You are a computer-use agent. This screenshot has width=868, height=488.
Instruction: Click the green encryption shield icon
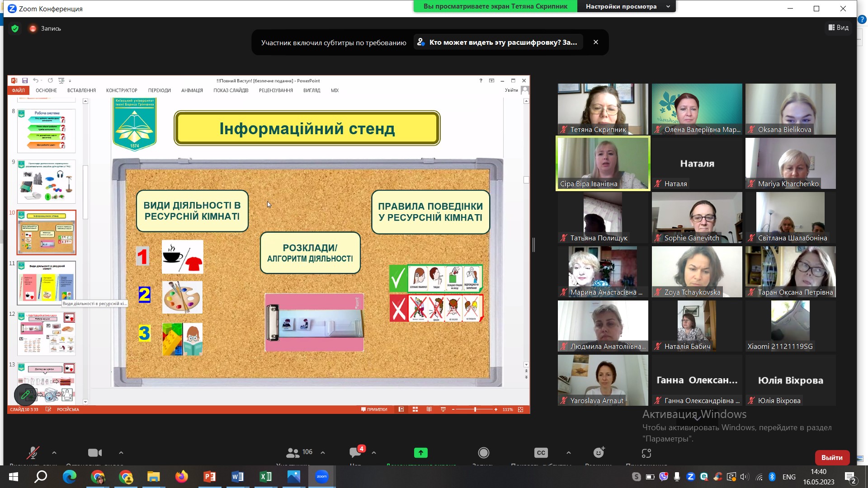coord(15,28)
